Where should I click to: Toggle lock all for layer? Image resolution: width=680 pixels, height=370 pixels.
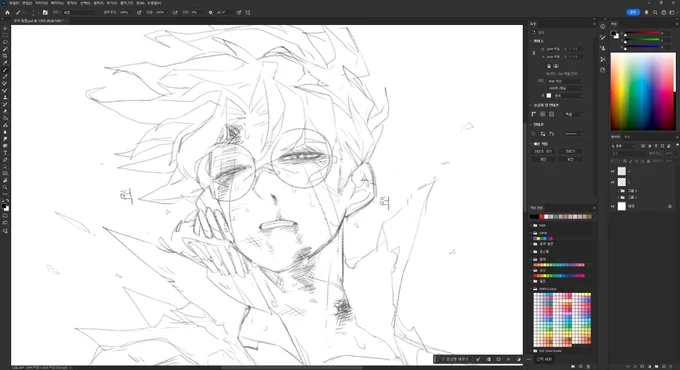(x=648, y=161)
